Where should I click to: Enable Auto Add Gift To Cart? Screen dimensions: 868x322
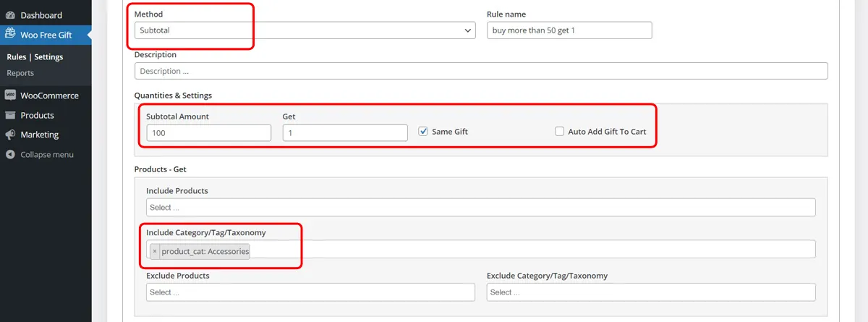click(559, 132)
